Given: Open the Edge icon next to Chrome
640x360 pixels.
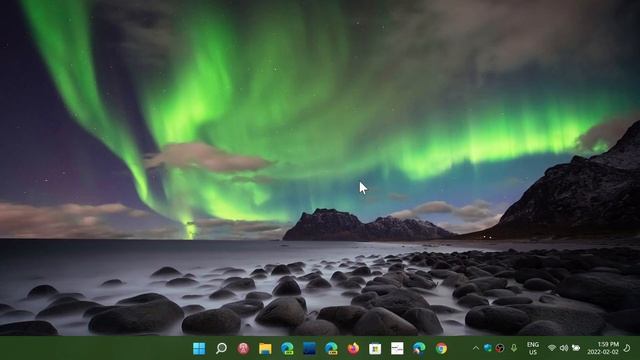Looking at the screenshot, I should 419,348.
